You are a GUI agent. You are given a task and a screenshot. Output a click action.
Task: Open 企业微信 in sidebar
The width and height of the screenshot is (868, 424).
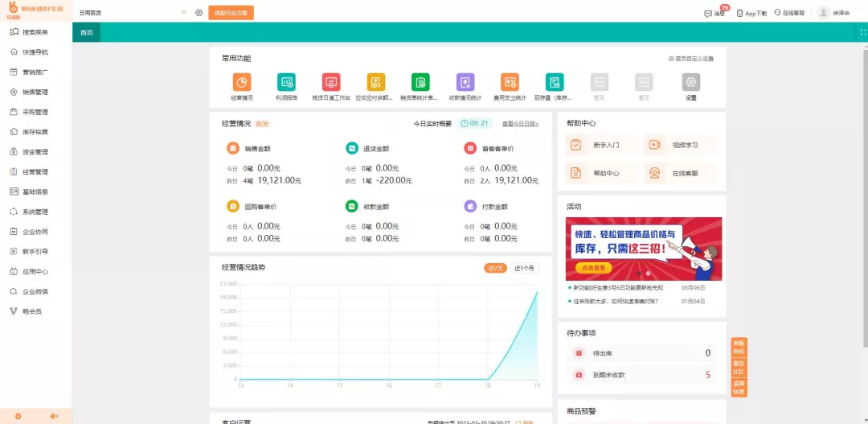click(x=36, y=291)
